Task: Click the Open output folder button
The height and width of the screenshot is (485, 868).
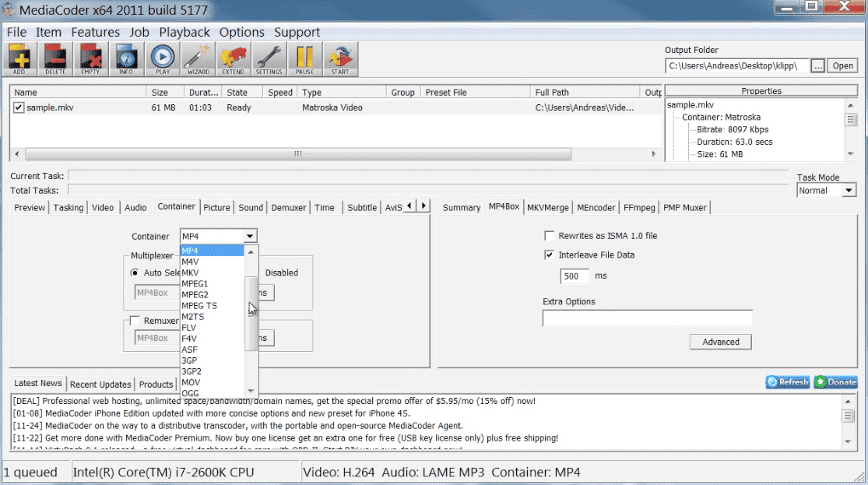Action: [843, 65]
